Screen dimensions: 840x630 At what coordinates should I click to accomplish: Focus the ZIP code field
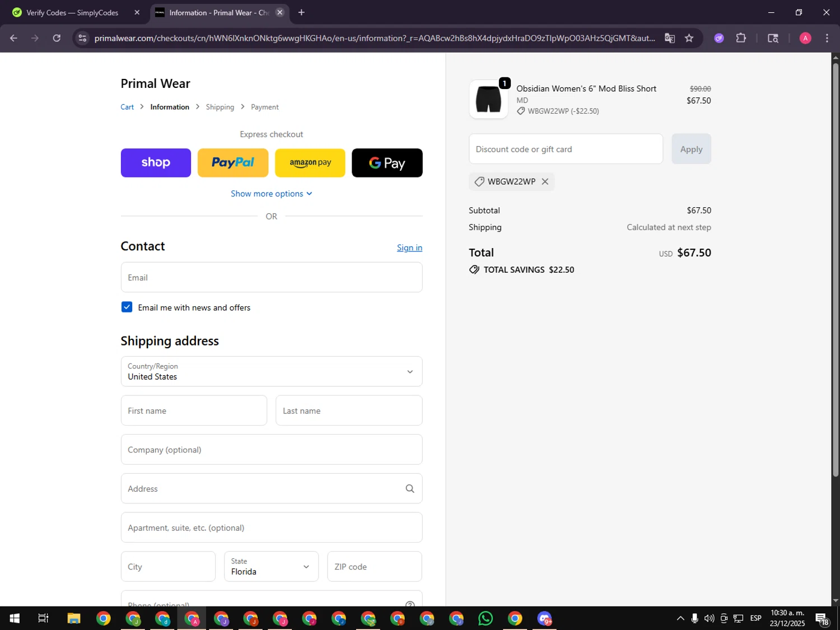[375, 566]
